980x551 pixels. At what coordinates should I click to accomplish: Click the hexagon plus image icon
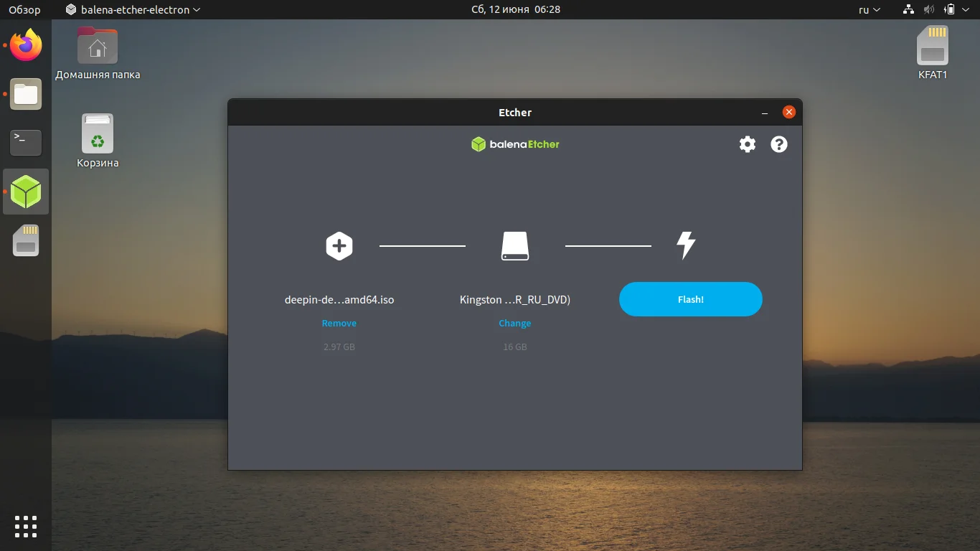[339, 246]
